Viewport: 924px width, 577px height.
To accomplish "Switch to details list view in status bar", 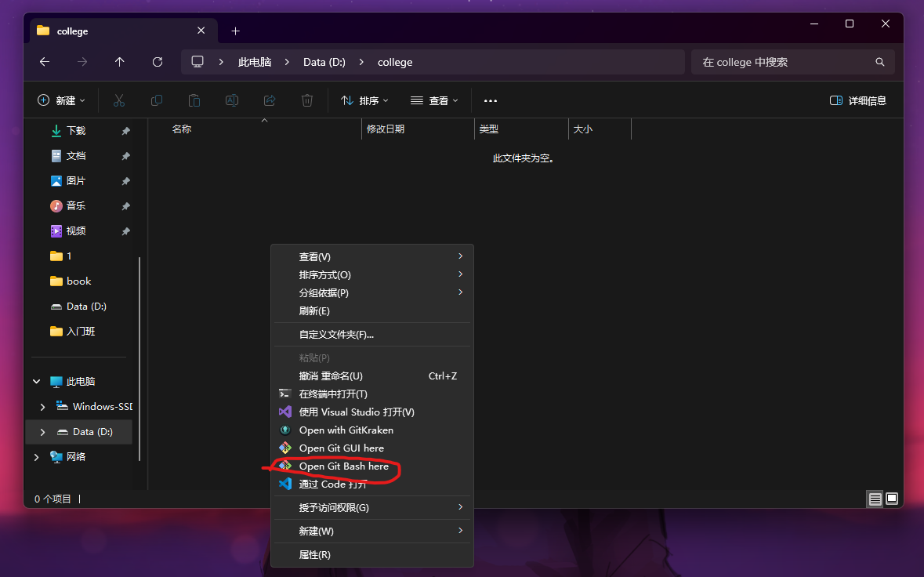I will pyautogui.click(x=875, y=499).
